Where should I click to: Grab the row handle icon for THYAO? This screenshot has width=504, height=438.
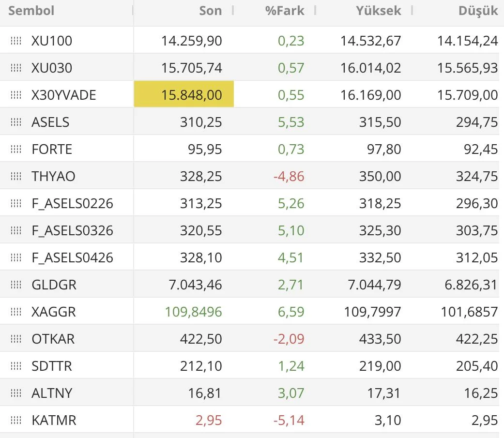(x=16, y=176)
